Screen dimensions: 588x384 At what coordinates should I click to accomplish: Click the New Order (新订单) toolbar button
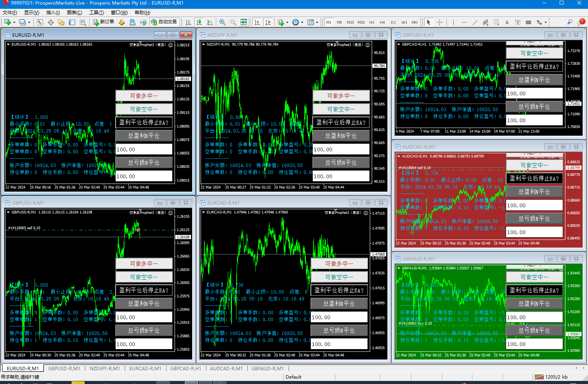coord(103,22)
